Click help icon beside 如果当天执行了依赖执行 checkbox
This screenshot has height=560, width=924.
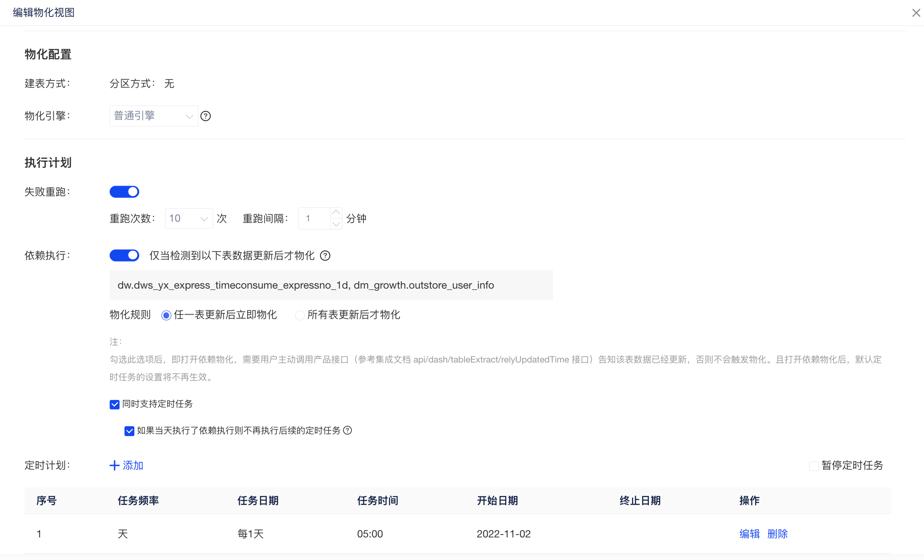coord(347,430)
